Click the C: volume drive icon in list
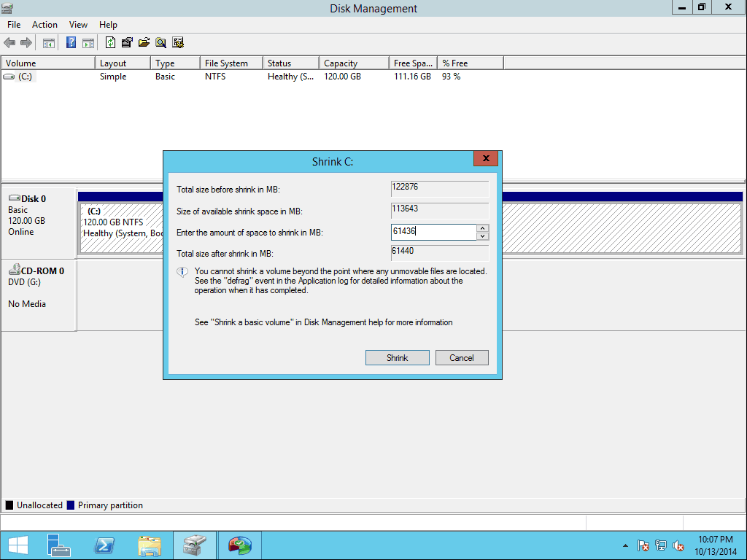This screenshot has height=560, width=747. point(9,76)
